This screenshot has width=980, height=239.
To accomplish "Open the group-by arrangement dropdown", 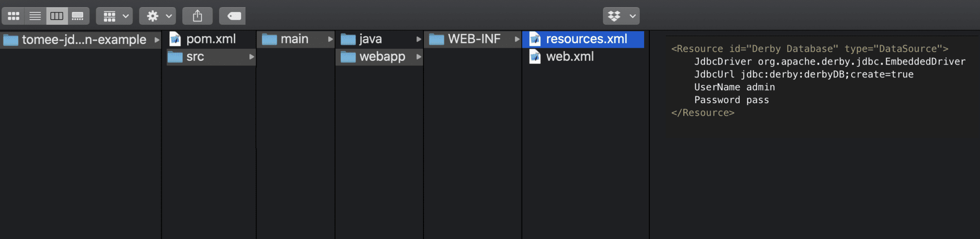I will pos(114,16).
